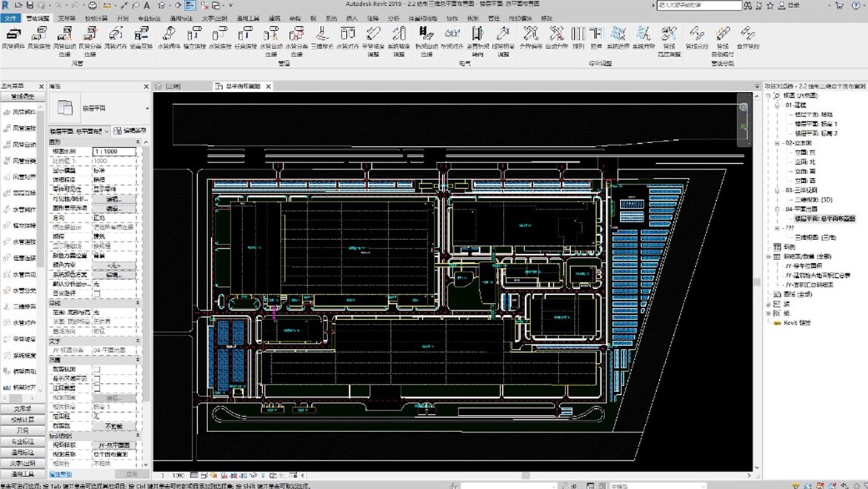The width and height of the screenshot is (868, 489).
Task: Close the 总平面布置图 view tab
Action: tap(268, 87)
